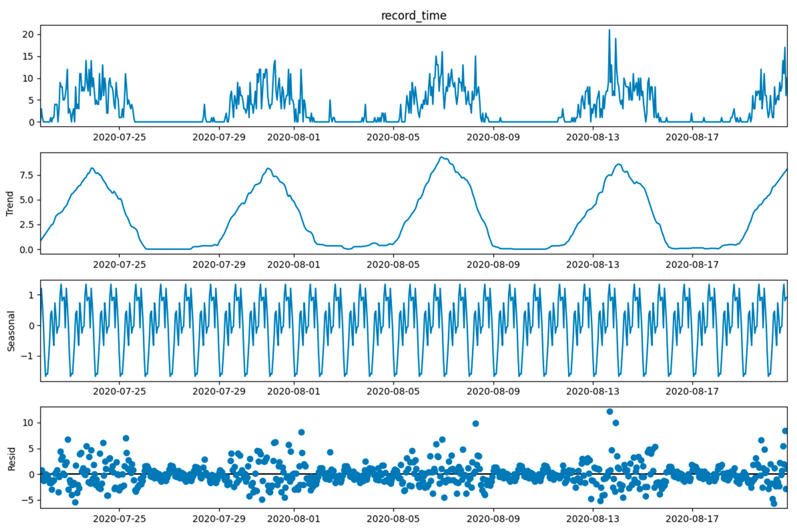Click the 10 y-tick on the Resid plot

(x=28, y=423)
